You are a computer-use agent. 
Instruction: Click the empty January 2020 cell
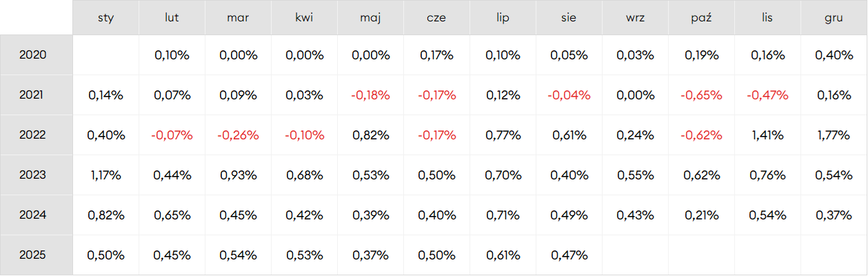coord(105,55)
